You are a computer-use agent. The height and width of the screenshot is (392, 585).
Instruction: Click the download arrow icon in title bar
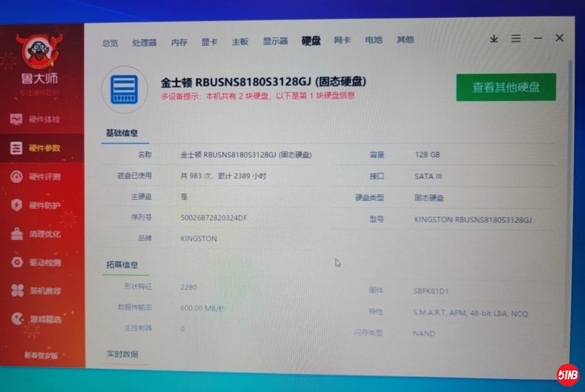click(494, 39)
